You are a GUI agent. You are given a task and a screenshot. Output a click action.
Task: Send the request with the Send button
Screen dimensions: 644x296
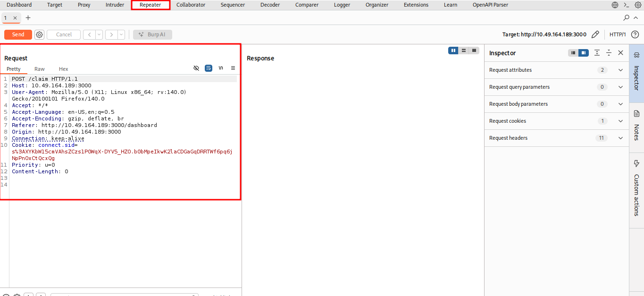click(x=18, y=34)
